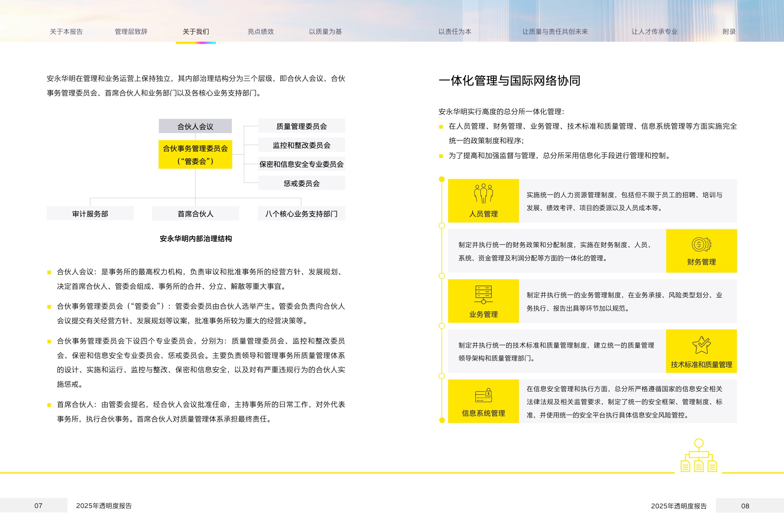The height and width of the screenshot is (532, 784).
Task: Click page number 08 in footer
Action: coord(745,506)
